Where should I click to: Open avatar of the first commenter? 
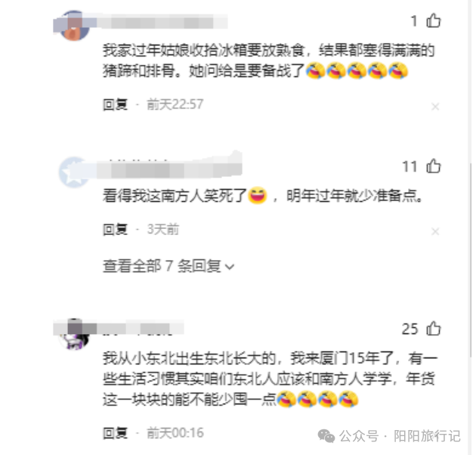tap(74, 26)
